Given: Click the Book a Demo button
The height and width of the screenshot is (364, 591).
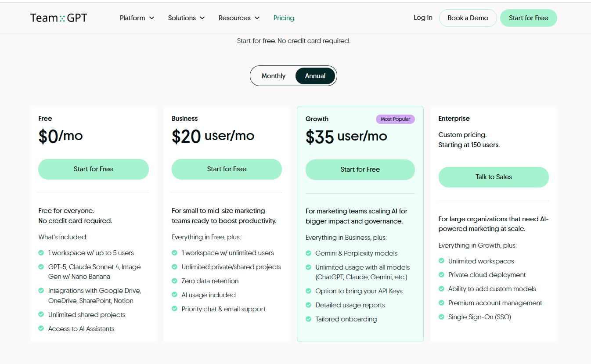Looking at the screenshot, I should pos(468,18).
